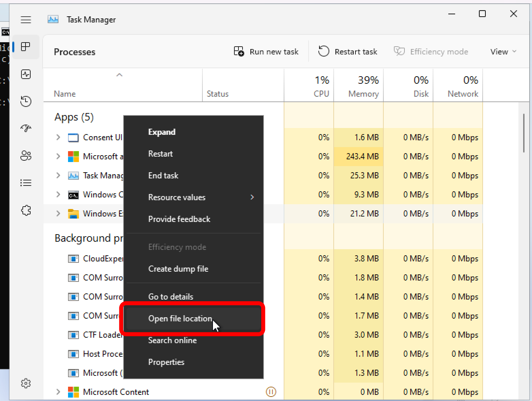Sort by the Status column header
The width and height of the screenshot is (532, 401).
pos(243,85)
